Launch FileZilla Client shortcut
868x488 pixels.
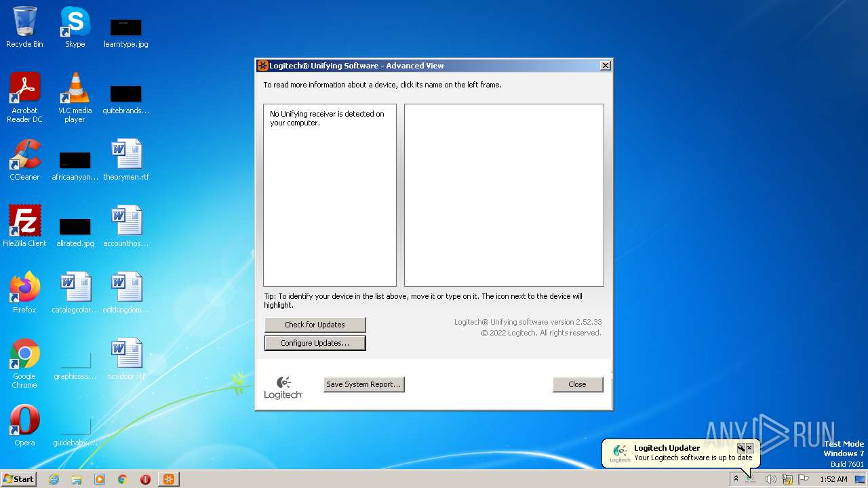(x=24, y=226)
